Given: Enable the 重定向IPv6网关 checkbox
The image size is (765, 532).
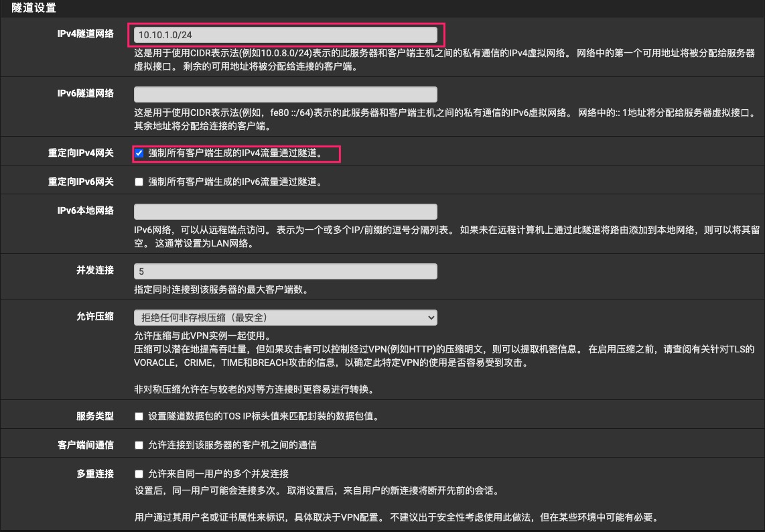Looking at the screenshot, I should click(x=139, y=182).
